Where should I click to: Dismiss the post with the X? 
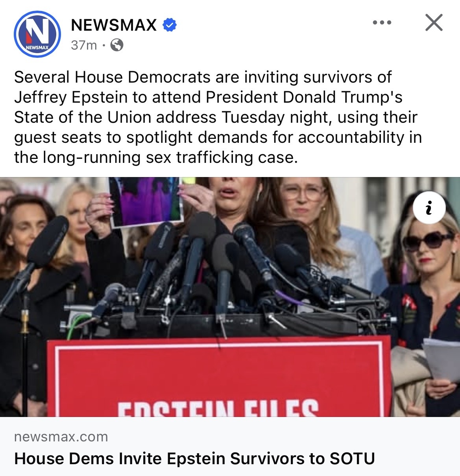434,22
